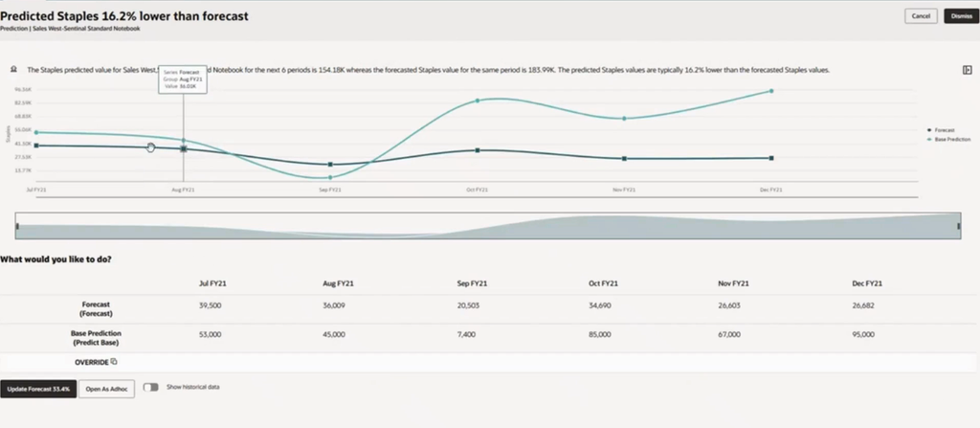This screenshot has width=980, height=428.
Task: Open the side panel icon at chart right
Action: (967, 70)
